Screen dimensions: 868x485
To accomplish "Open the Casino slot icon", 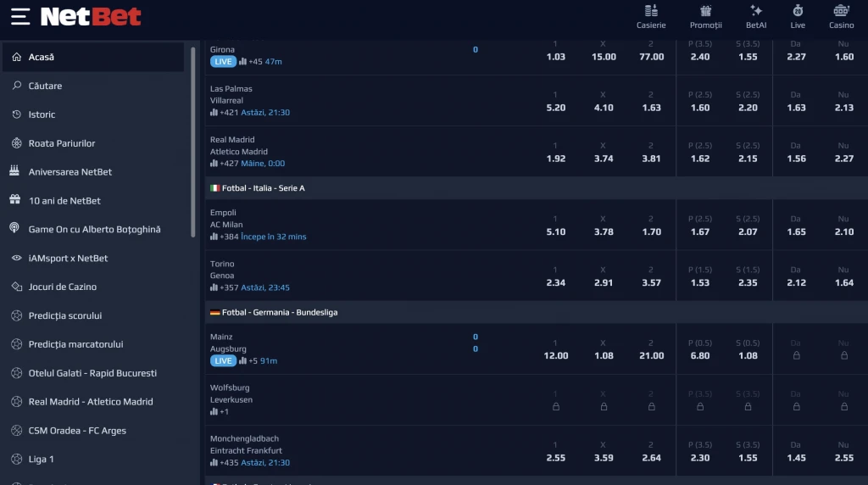I will 841,11.
